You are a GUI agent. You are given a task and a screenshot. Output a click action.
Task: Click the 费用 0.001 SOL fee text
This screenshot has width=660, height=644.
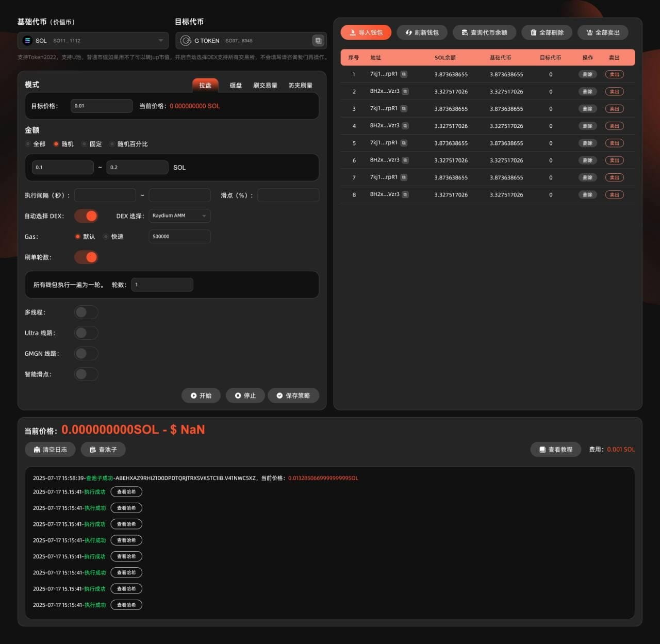pos(612,450)
